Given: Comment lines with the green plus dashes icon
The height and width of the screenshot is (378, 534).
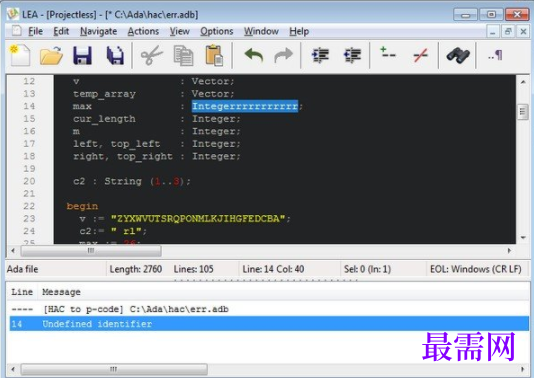Looking at the screenshot, I should pos(388,53).
